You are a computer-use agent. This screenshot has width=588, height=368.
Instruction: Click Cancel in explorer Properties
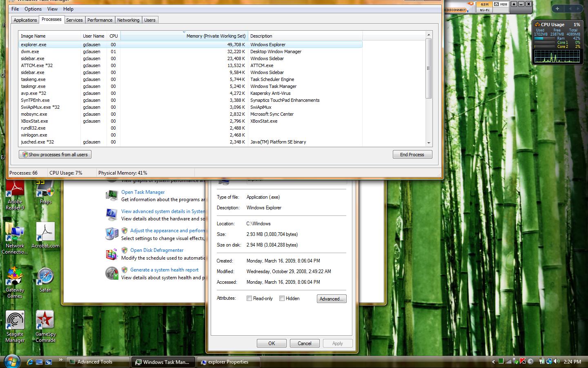point(305,343)
